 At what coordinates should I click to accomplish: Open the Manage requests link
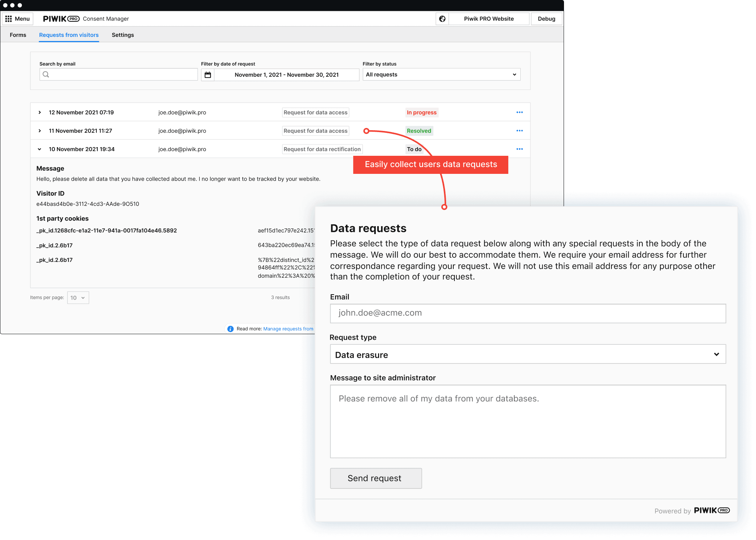click(x=288, y=329)
